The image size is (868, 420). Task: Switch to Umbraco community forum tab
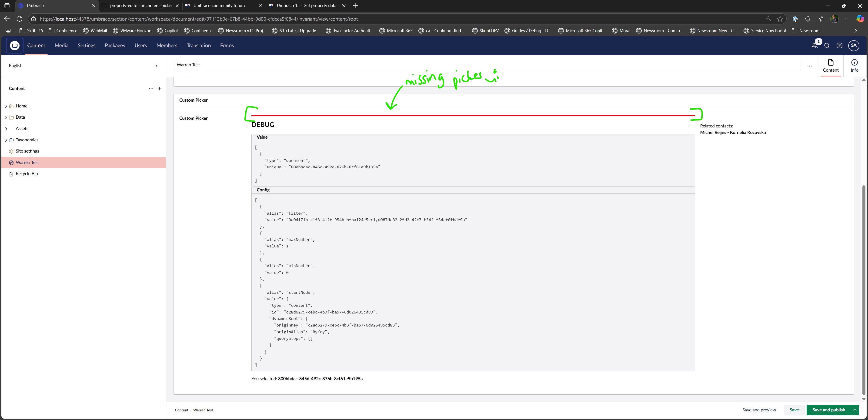point(219,5)
